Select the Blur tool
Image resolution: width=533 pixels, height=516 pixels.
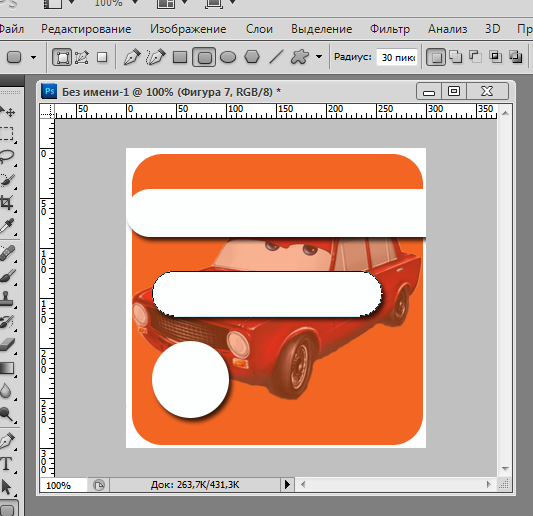(x=6, y=391)
